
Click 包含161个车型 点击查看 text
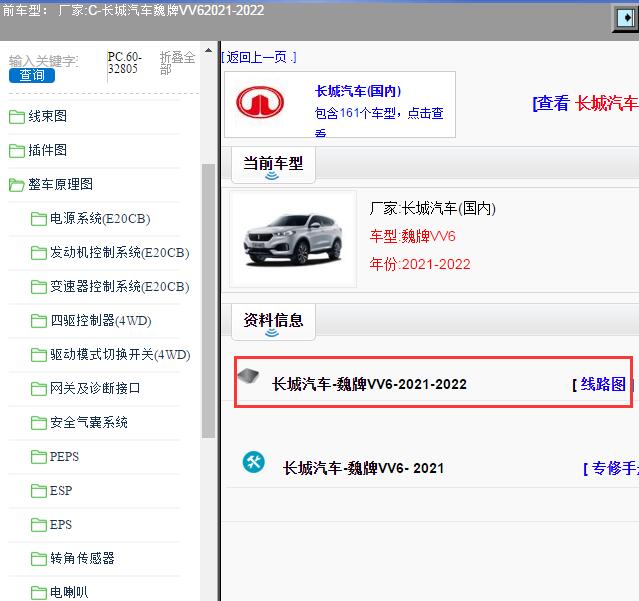click(379, 119)
